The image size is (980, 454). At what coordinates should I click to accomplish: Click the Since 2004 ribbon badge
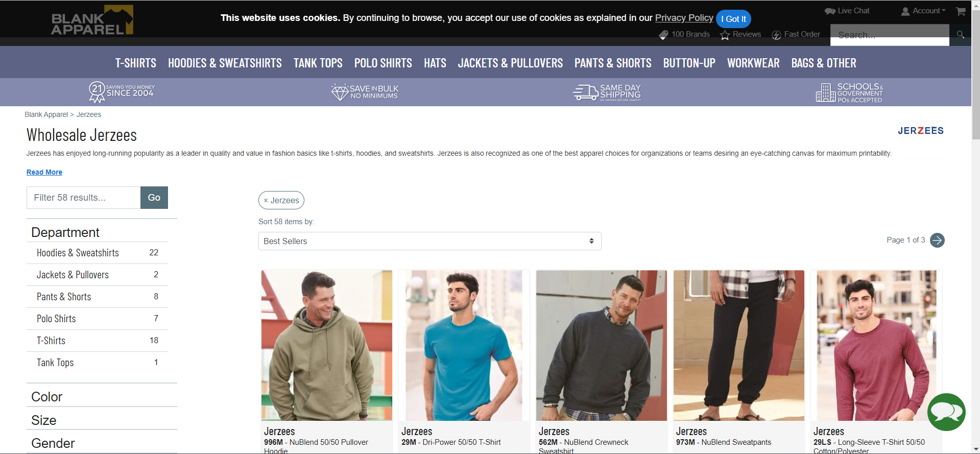[122, 92]
